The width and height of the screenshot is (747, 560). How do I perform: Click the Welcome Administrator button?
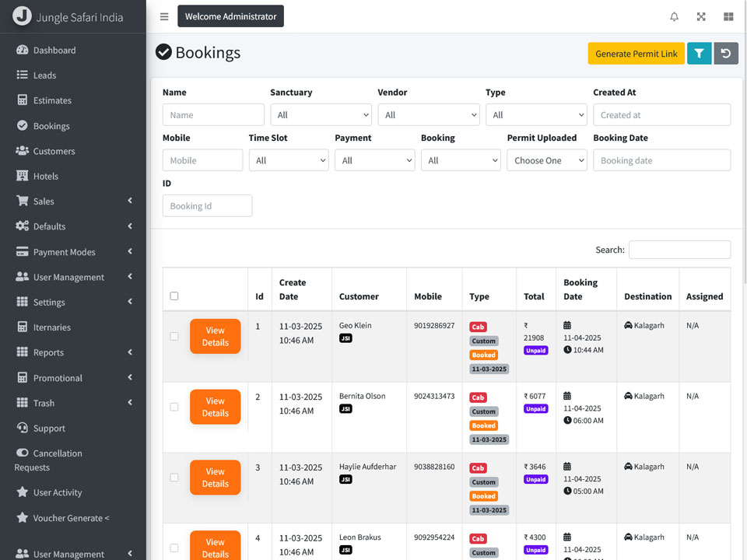coord(230,16)
